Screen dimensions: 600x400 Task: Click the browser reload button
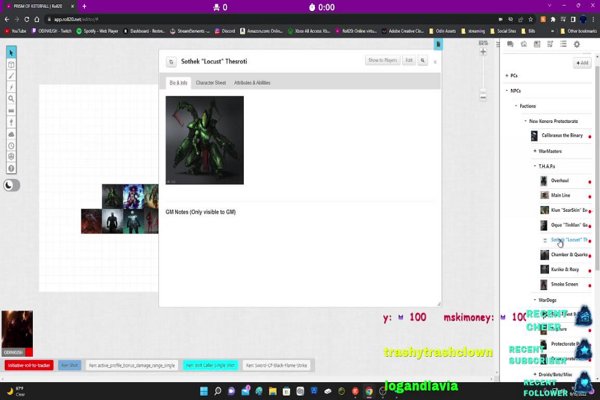coord(26,19)
